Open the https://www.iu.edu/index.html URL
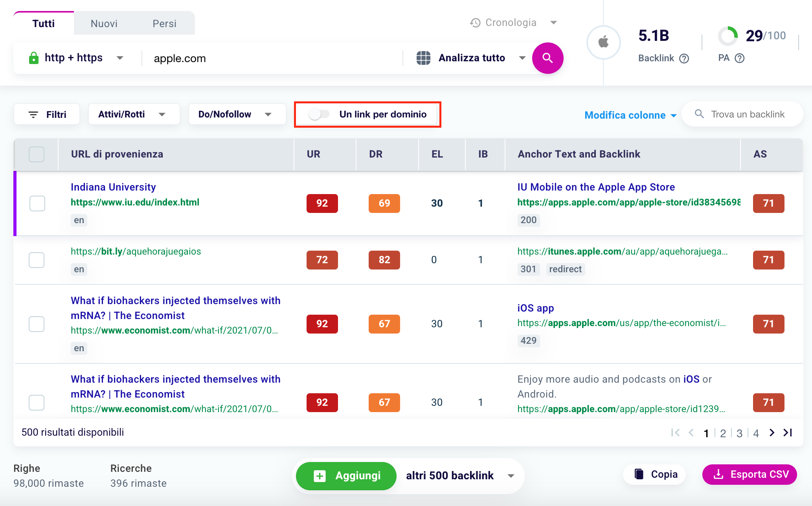 135,202
